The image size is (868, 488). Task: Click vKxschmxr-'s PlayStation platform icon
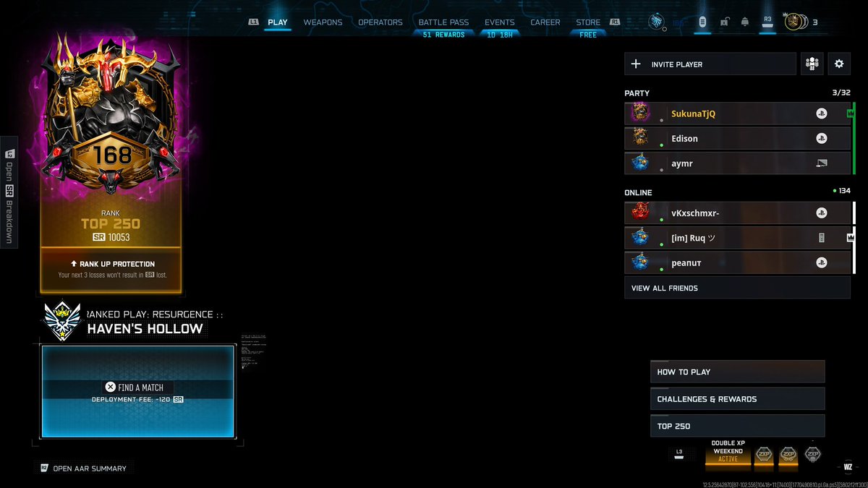(x=821, y=213)
